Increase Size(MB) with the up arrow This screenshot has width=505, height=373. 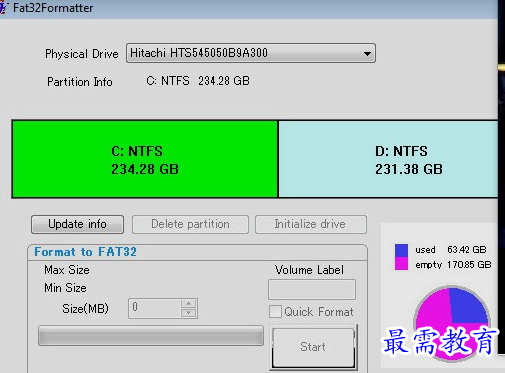189,303
